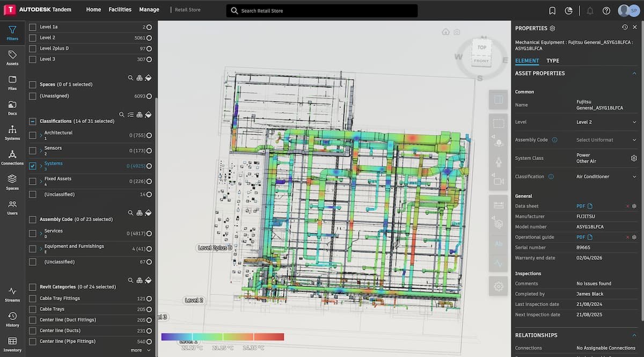Expand the Systems classification tree
The image size is (644, 357).
point(41,166)
